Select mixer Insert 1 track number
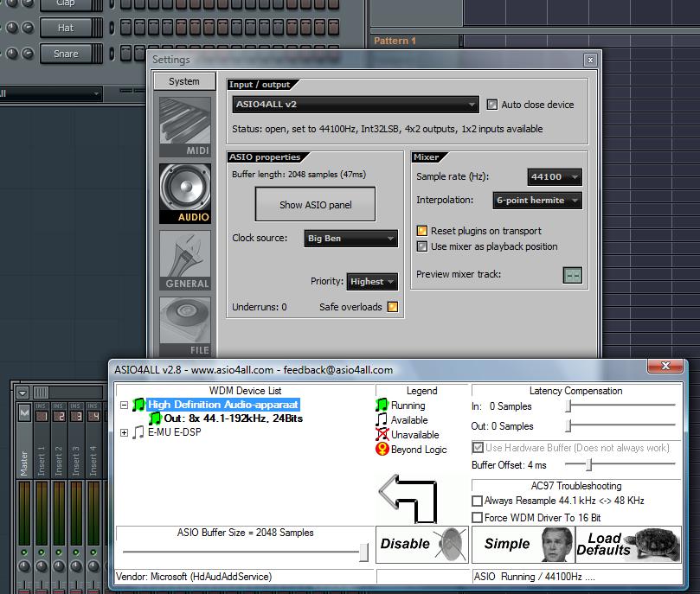The height and width of the screenshot is (594, 700). click(42, 416)
